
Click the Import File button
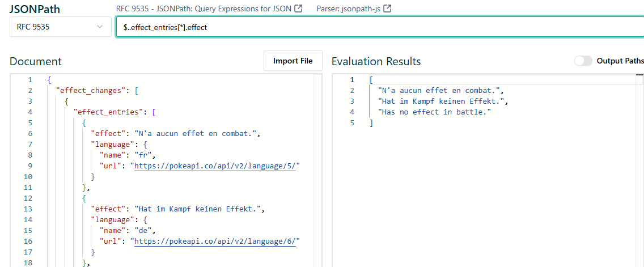point(293,61)
